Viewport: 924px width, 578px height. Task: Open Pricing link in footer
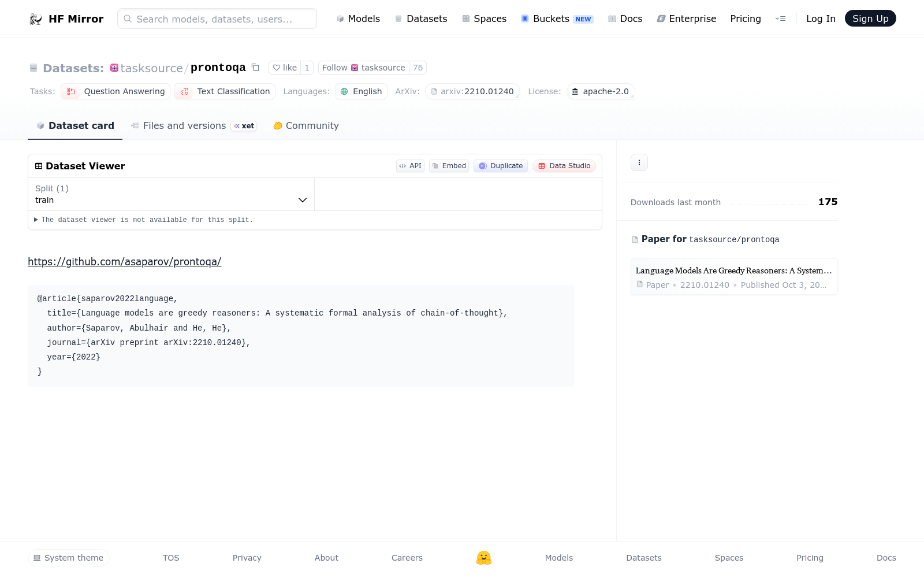[x=810, y=558]
